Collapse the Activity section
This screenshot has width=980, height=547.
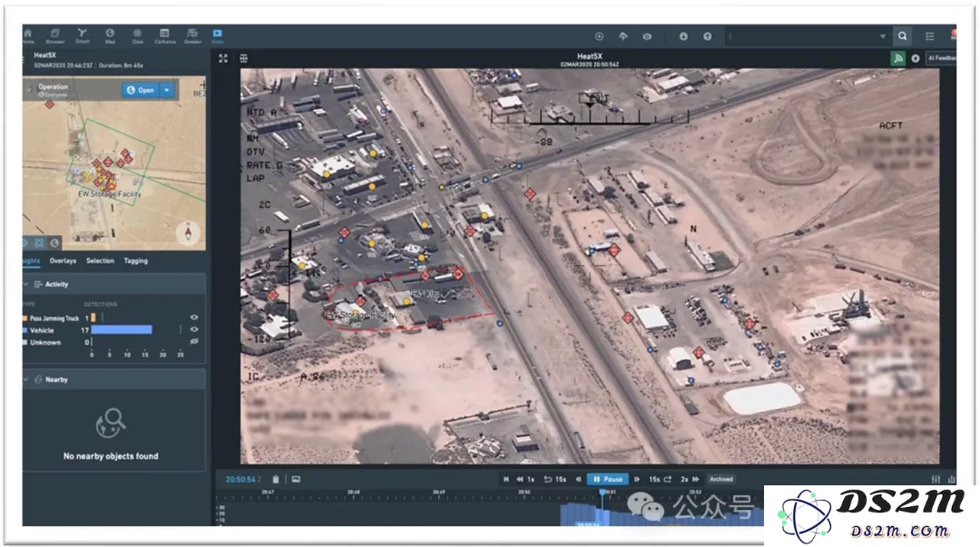point(26,285)
